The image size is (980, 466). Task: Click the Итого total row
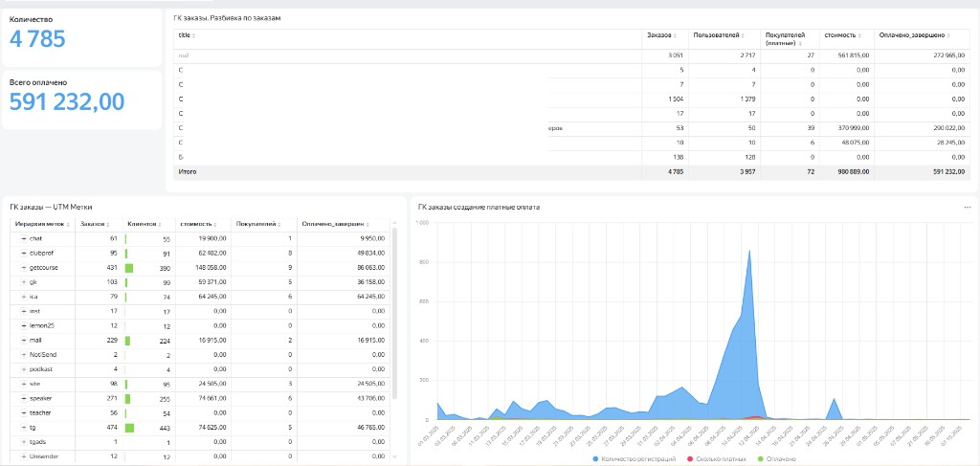571,172
